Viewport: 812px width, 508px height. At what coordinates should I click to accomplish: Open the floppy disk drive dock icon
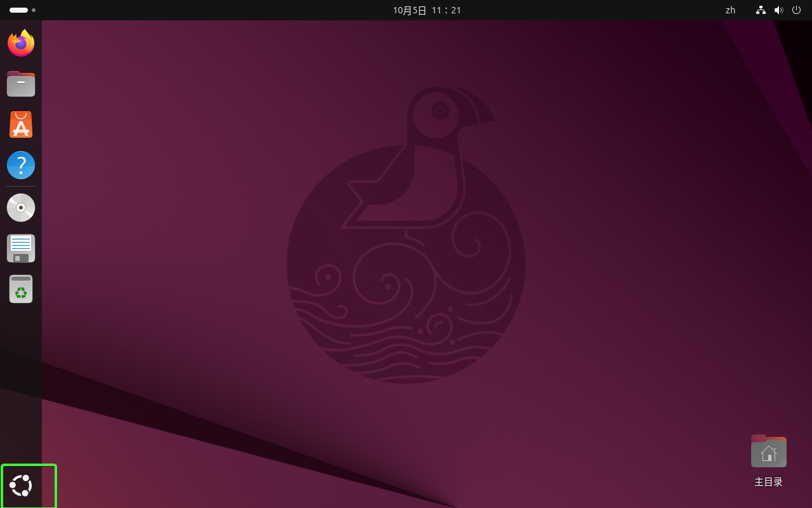pos(21,248)
